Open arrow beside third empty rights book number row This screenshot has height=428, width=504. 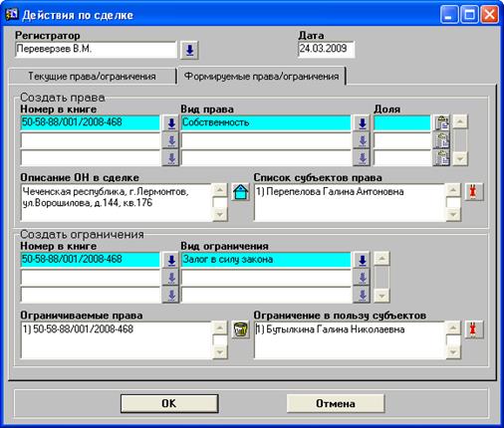[171, 158]
